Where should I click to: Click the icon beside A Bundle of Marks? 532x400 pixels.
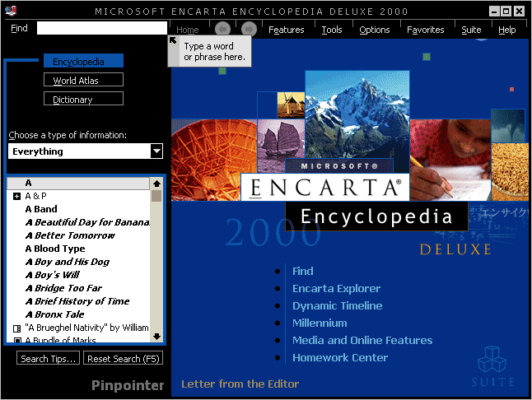point(17,340)
